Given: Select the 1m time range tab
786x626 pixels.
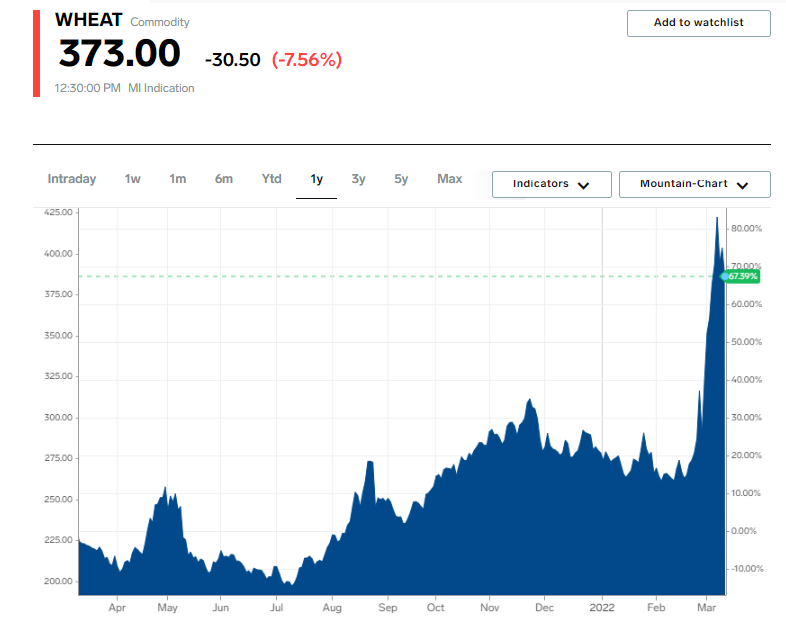Looking at the screenshot, I should pyautogui.click(x=178, y=179).
